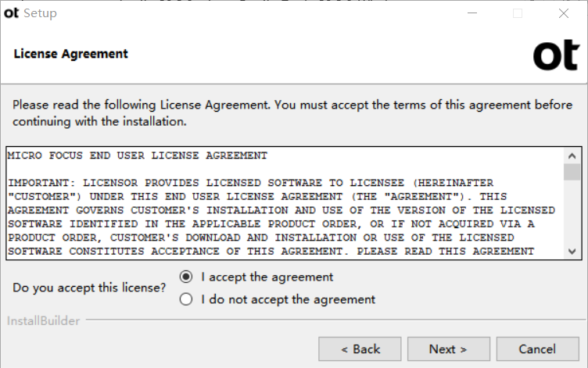Click the License Agreement heading
Viewport: 588px width, 368px height.
pos(71,54)
